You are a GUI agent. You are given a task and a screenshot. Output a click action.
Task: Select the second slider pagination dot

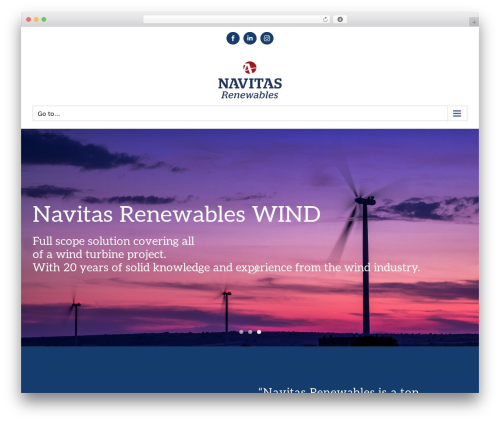point(250,332)
